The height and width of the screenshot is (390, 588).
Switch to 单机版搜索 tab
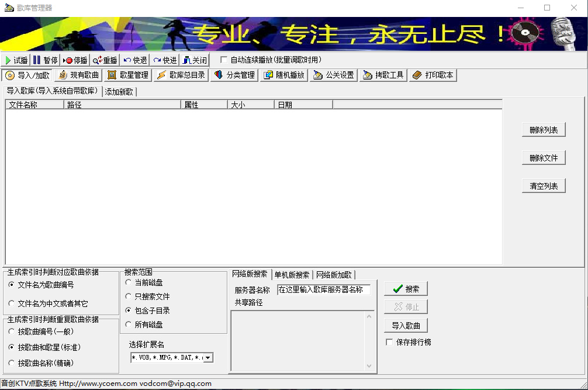coord(292,275)
